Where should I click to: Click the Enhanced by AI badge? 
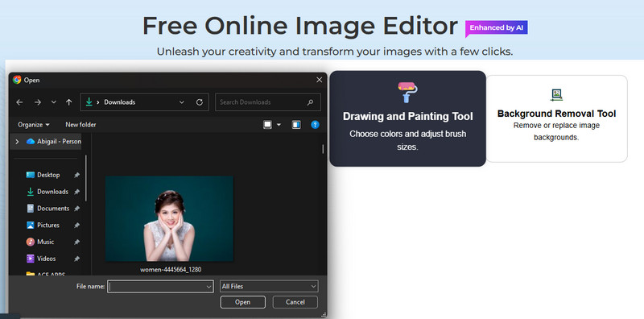(496, 28)
